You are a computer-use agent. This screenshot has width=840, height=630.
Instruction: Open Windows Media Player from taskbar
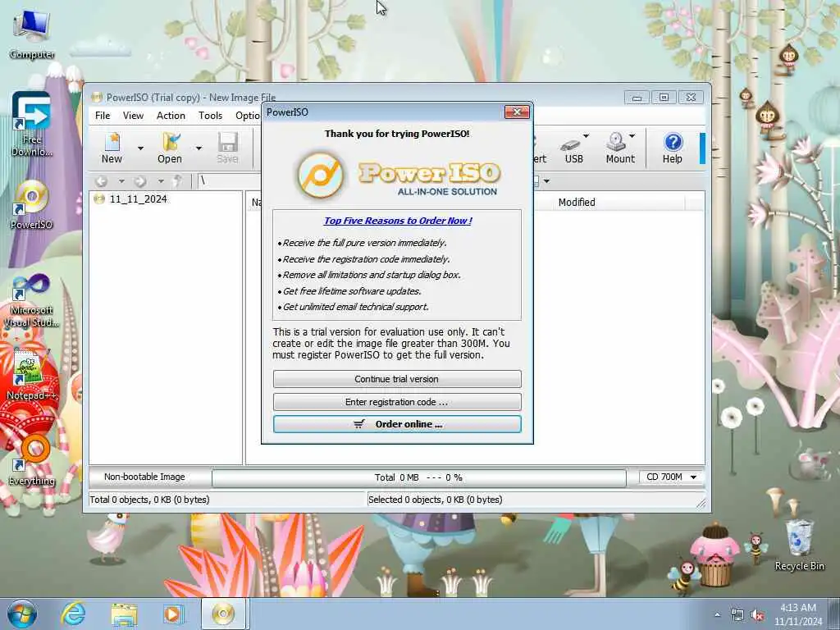[x=172, y=614]
